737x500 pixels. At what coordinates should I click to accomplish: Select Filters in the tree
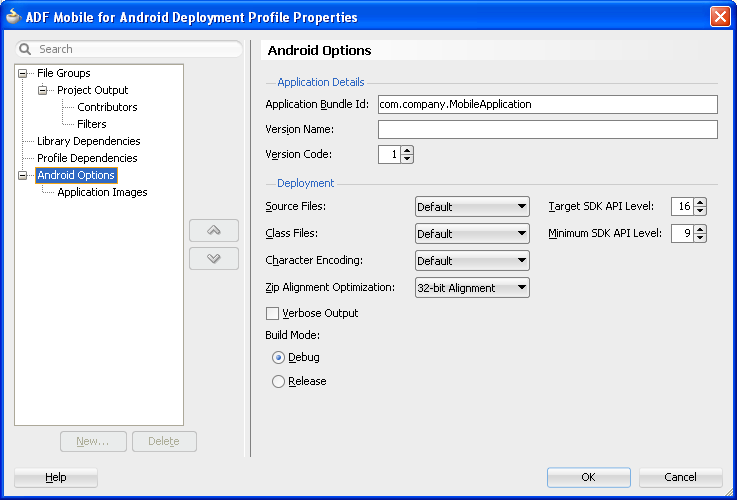(92, 124)
